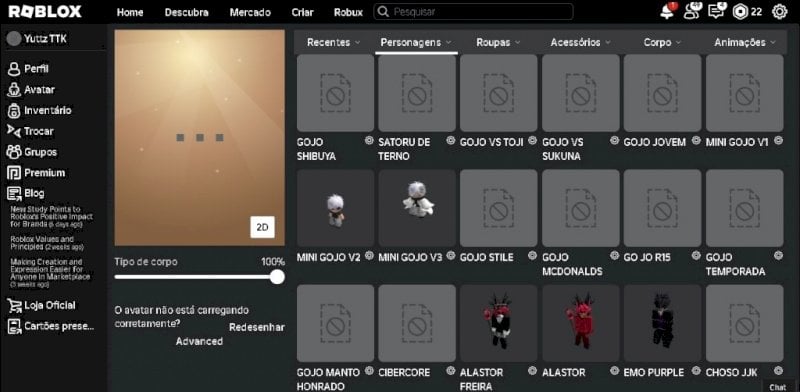This screenshot has width=800, height=392.
Task: Click the Redesenhar link
Action: (x=257, y=327)
